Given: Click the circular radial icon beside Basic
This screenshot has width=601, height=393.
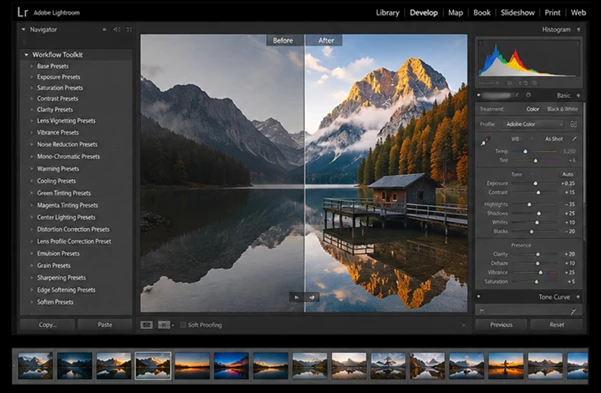Looking at the screenshot, I should (528, 95).
